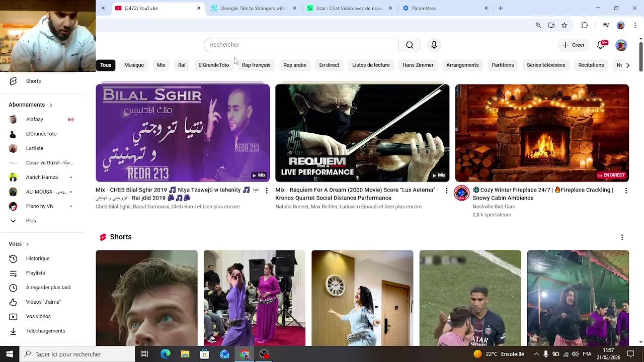Open Piano by VN channel subscription
This screenshot has height=362, width=644.
pyautogui.click(x=41, y=206)
